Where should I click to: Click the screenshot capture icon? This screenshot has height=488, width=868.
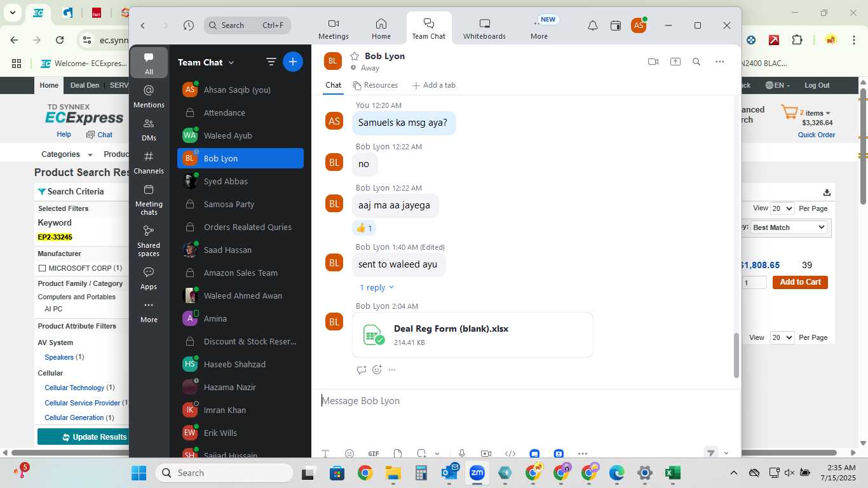point(421,454)
